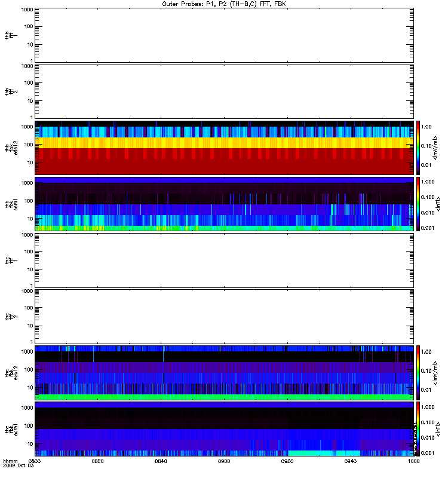Click the 1000 y-tick of thc fff 1 panel
The height and width of the screenshot is (478, 448).
[27, 235]
